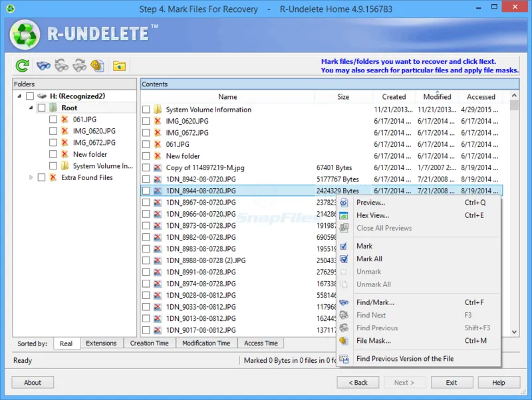Open Find/Mark using blue binoculars toolbar icon
Viewport: 532px width, 400px height.
pyautogui.click(x=44, y=66)
